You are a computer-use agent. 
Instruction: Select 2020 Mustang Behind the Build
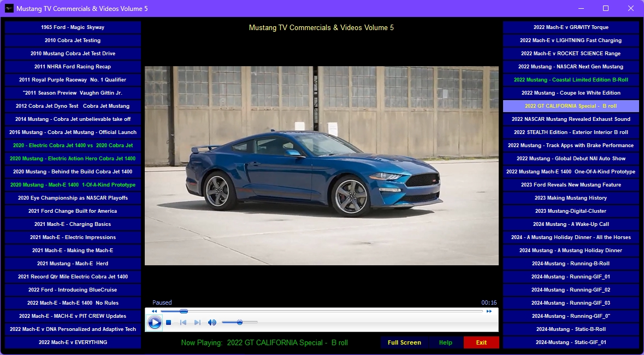tap(73, 172)
